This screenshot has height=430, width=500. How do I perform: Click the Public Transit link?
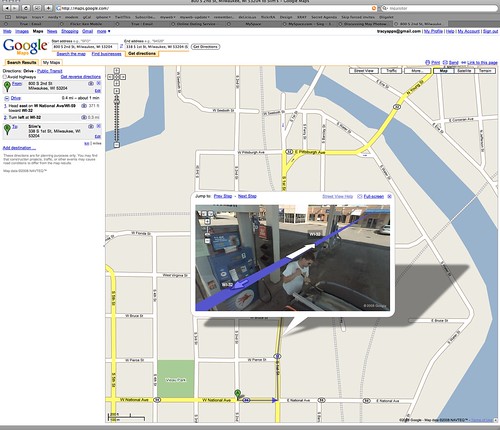click(x=50, y=71)
